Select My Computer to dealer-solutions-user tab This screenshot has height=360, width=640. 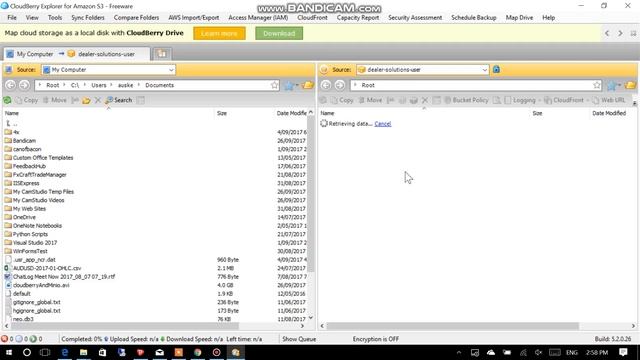[77, 54]
